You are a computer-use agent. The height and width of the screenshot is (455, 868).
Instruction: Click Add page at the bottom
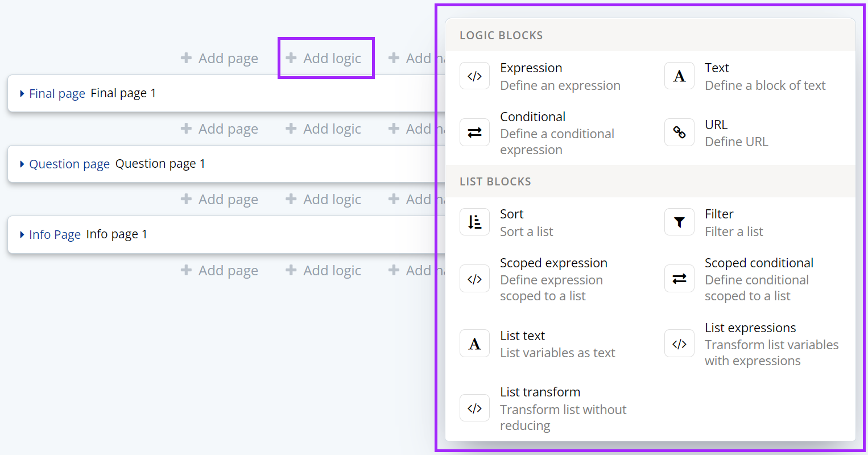coord(220,270)
